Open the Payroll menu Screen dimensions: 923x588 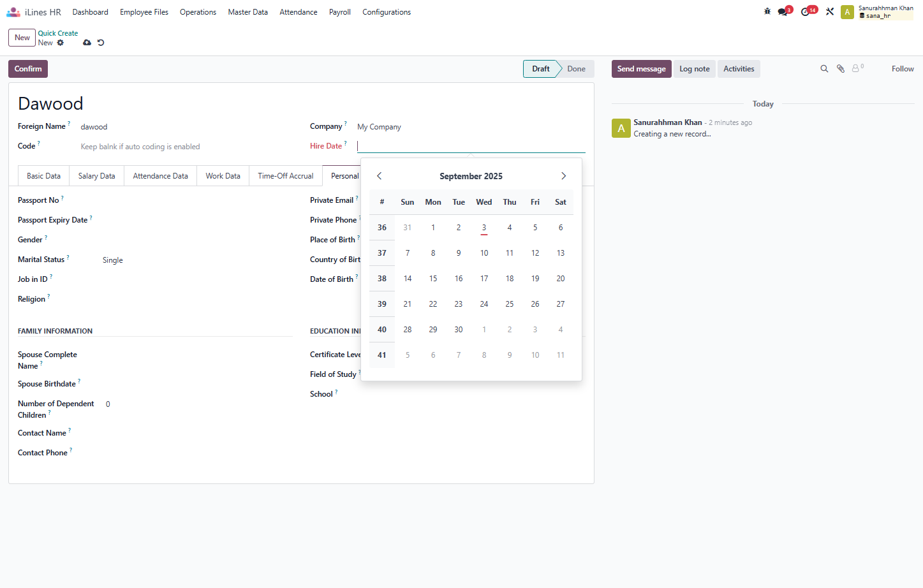[340, 12]
